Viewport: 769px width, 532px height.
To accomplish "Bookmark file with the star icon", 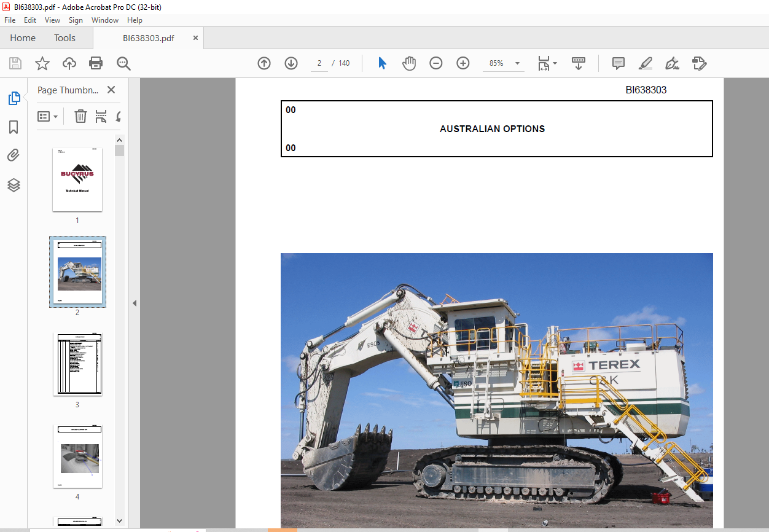I will 42,63.
